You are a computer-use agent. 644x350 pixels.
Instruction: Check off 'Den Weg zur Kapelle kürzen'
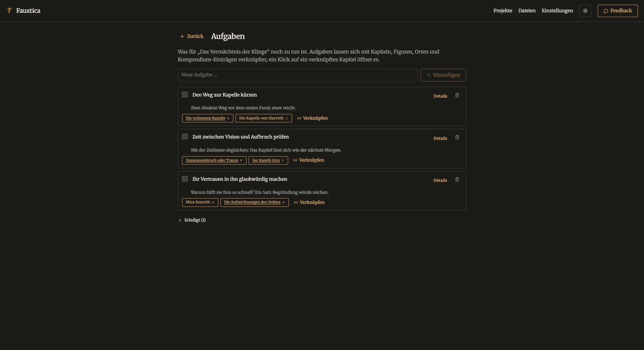click(x=185, y=95)
